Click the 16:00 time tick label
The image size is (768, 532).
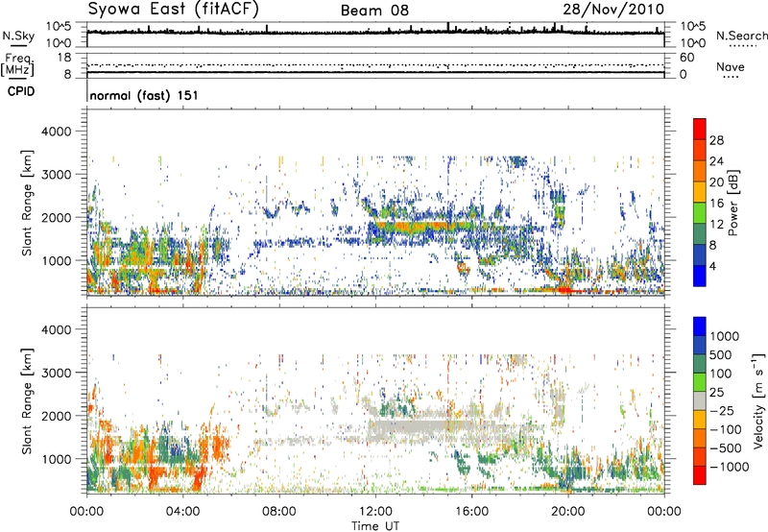pos(471,512)
